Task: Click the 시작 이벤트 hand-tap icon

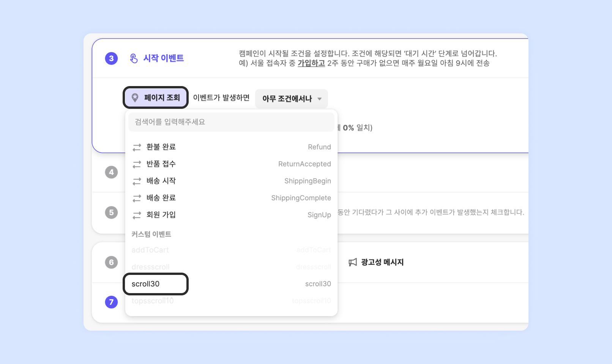Action: [134, 58]
